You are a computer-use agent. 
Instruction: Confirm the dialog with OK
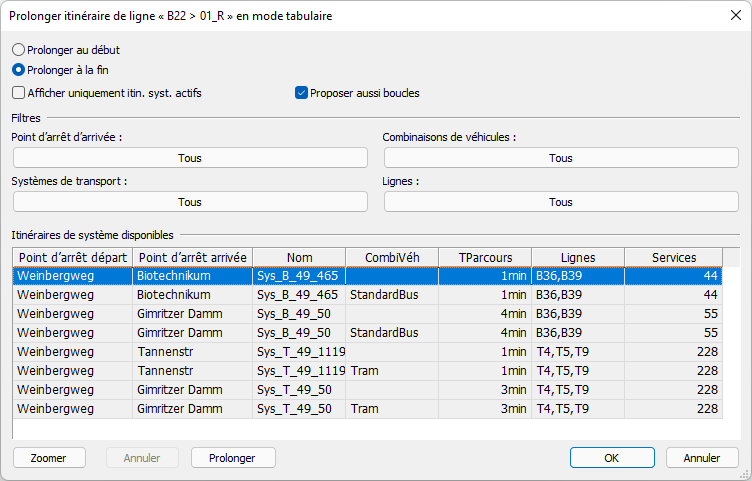612,458
